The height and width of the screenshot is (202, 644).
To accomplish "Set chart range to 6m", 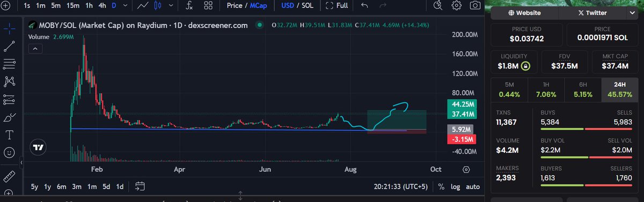I will click(x=62, y=187).
